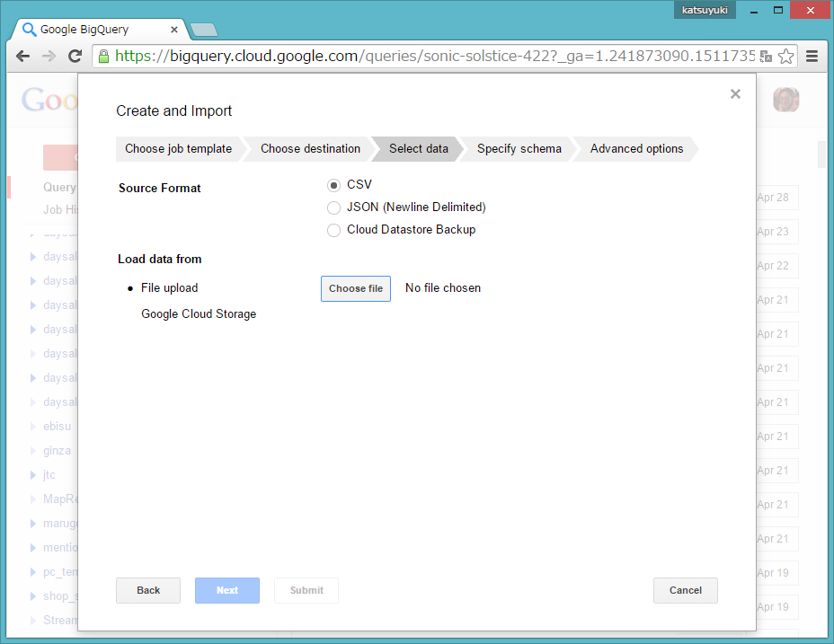Click the user profile avatar

click(x=785, y=100)
